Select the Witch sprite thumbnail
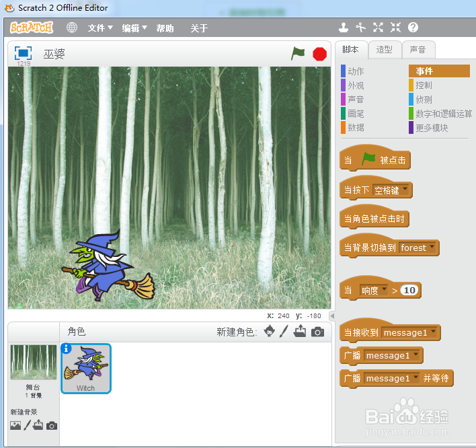The image size is (476, 448). click(86, 369)
